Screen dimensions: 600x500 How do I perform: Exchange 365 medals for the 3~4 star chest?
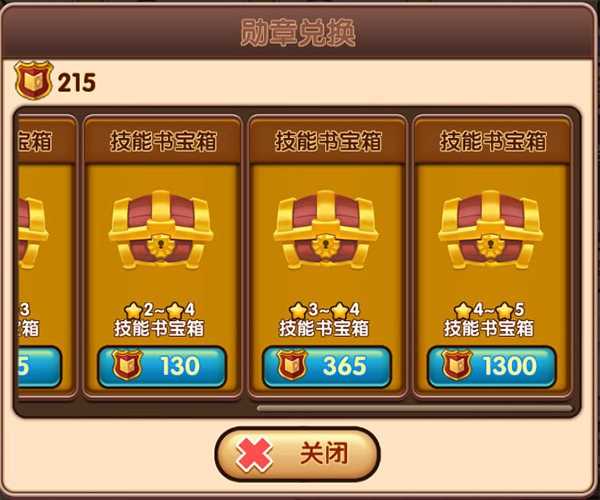coord(327,366)
